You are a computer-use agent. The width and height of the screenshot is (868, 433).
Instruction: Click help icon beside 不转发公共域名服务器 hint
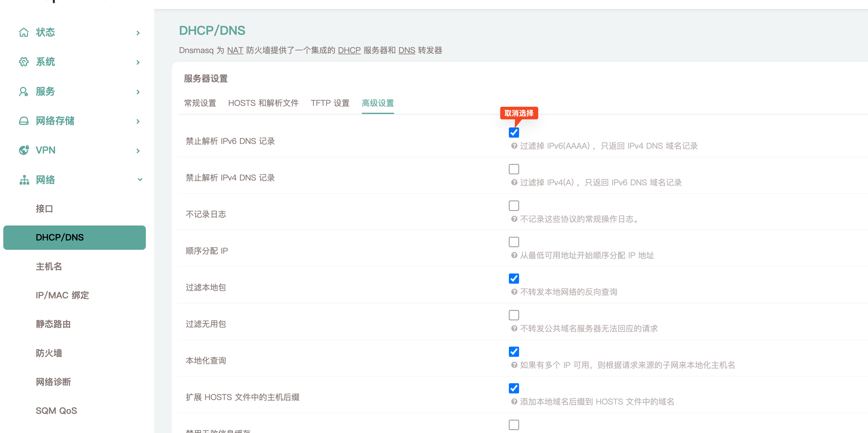click(514, 328)
